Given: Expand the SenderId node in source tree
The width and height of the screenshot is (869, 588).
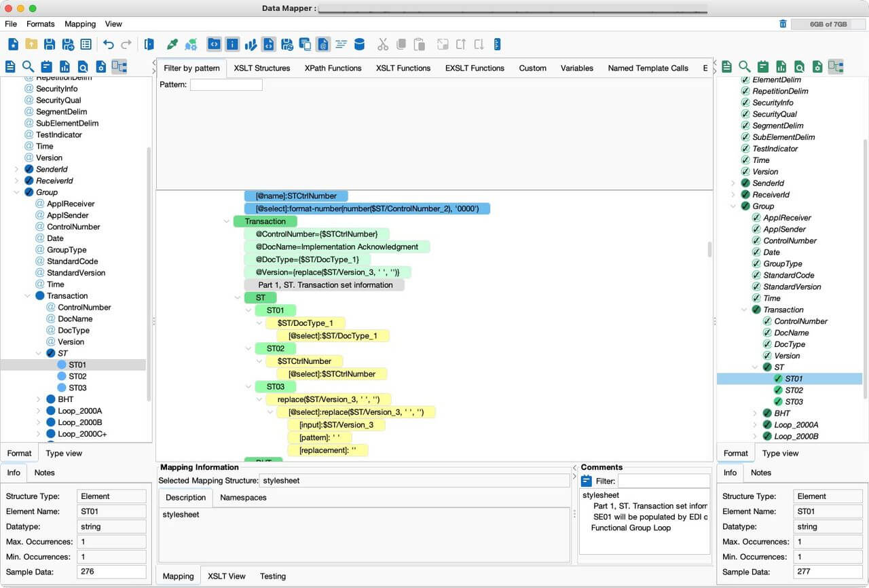Looking at the screenshot, I should [x=16, y=169].
